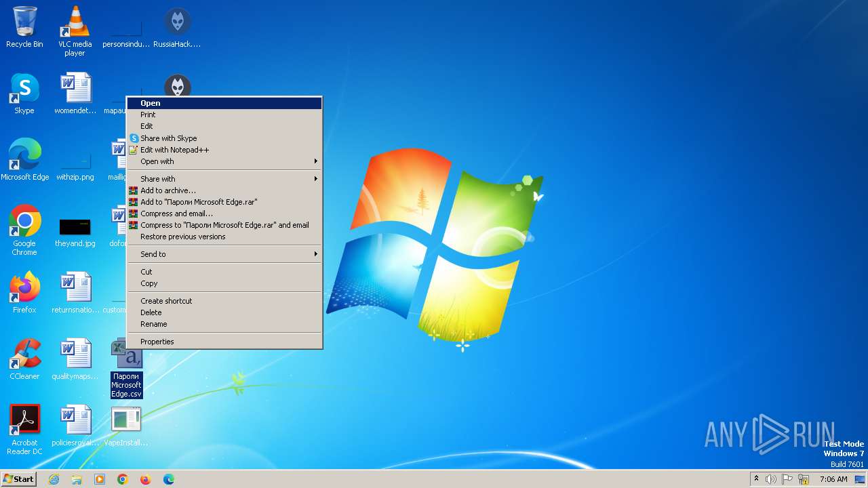Screen dimensions: 868x488
Task: Select the Пароли Microsoft Edge.csv file
Action: (126, 368)
